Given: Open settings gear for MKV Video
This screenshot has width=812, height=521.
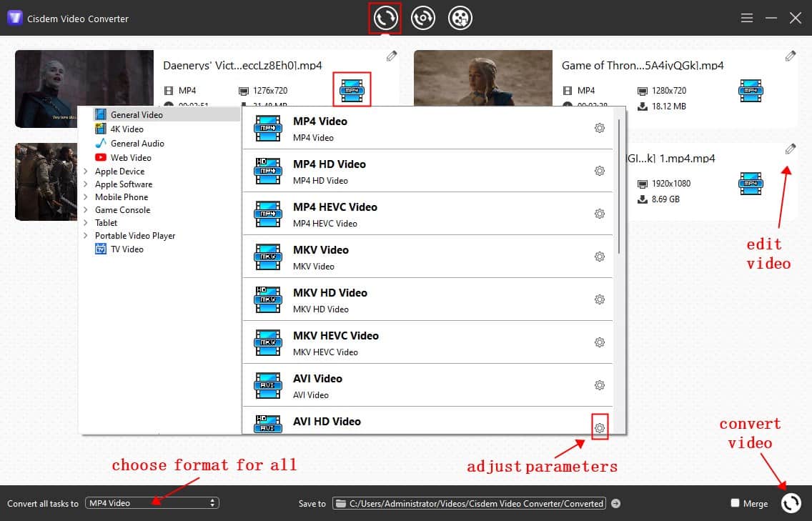Looking at the screenshot, I should [599, 257].
